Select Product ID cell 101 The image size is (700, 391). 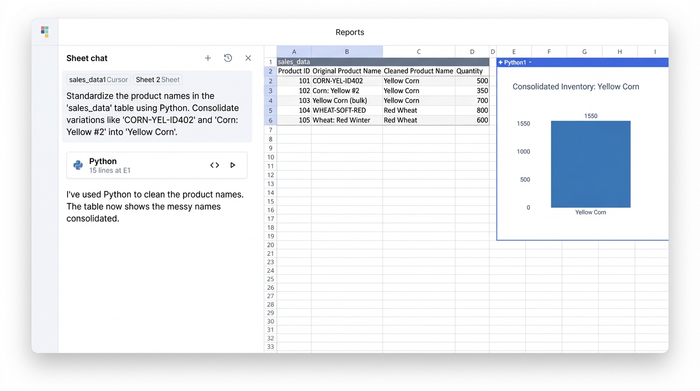[294, 81]
